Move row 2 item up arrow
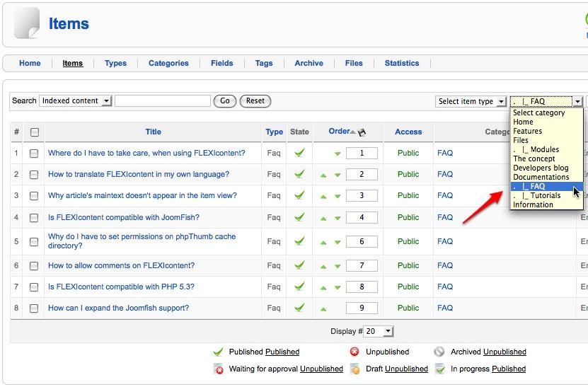This screenshot has width=588, height=387. click(323, 175)
